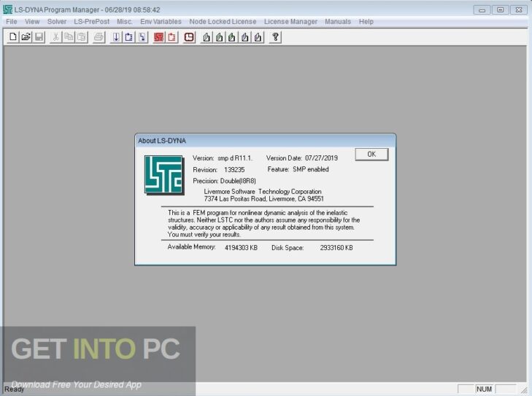This screenshot has width=532, height=396.
Task: Click the LSTC application icon in title bar
Action: 7,9
